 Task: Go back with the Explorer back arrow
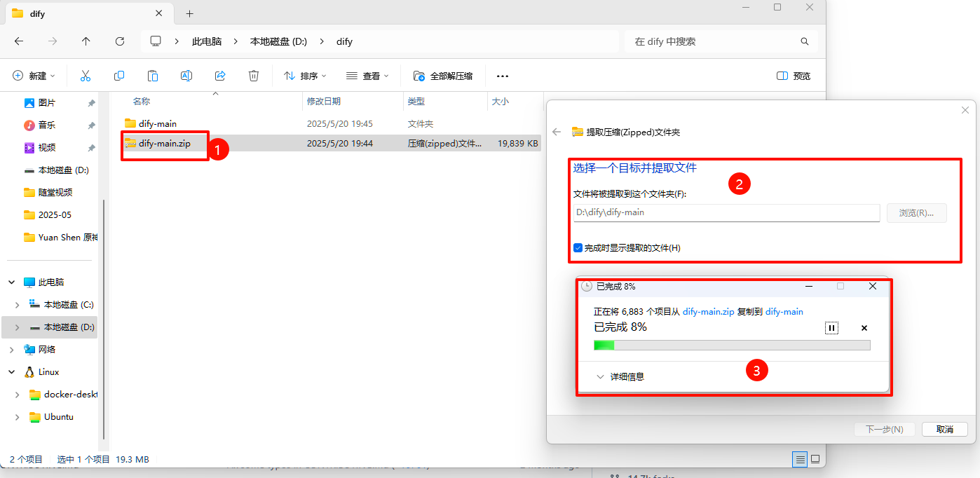click(x=19, y=41)
